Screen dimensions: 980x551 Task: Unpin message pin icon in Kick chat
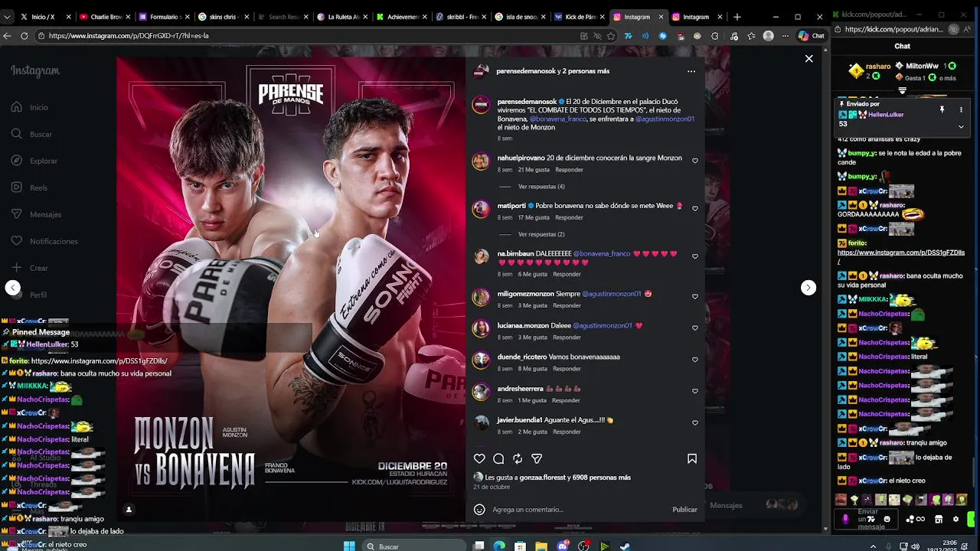(942, 109)
